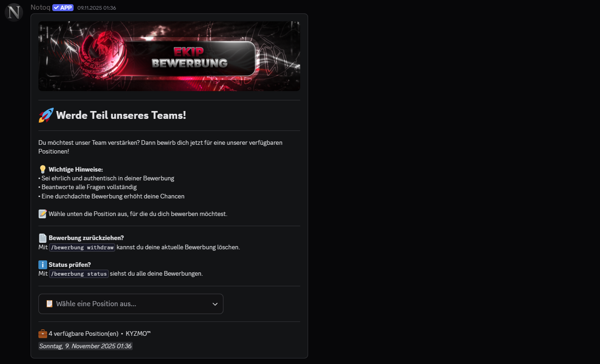
Task: Click the /bewerbung status command
Action: pos(79,274)
